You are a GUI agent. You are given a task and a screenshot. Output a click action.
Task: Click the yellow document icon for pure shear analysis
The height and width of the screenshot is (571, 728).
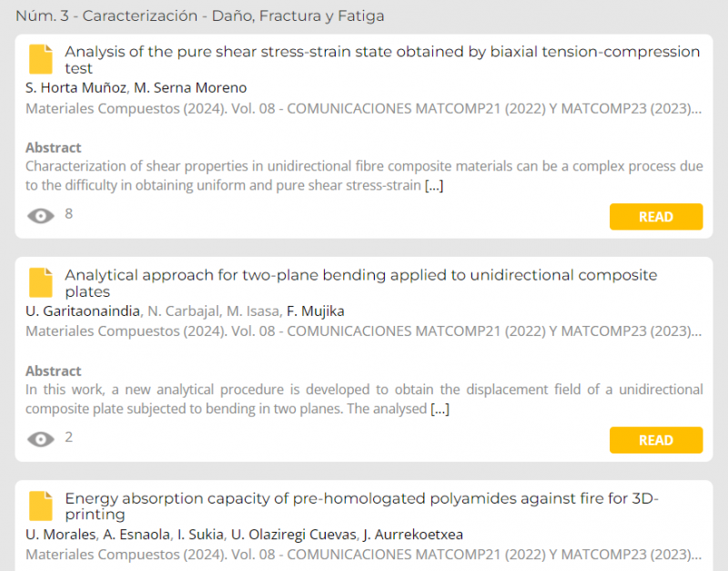tap(41, 59)
